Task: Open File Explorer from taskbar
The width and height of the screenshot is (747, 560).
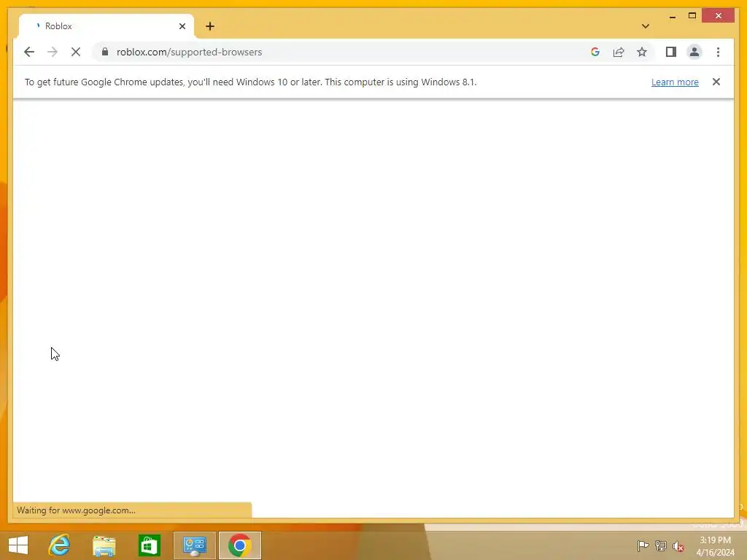Action: (104, 545)
